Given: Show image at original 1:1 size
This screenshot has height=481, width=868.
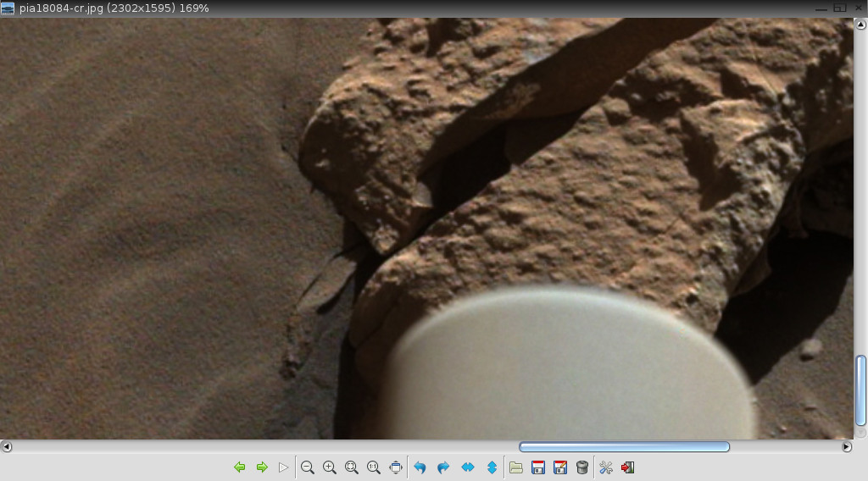Looking at the screenshot, I should pyautogui.click(x=374, y=467).
